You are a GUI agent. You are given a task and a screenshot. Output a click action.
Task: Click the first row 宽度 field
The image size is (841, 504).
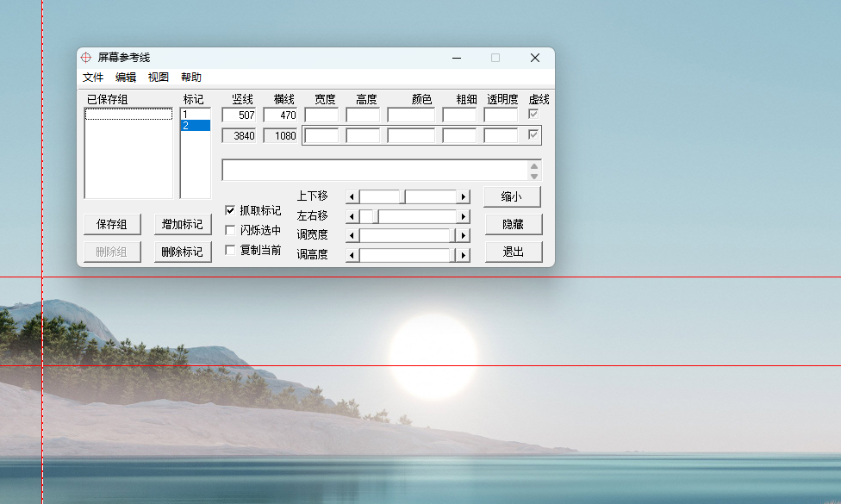click(321, 115)
